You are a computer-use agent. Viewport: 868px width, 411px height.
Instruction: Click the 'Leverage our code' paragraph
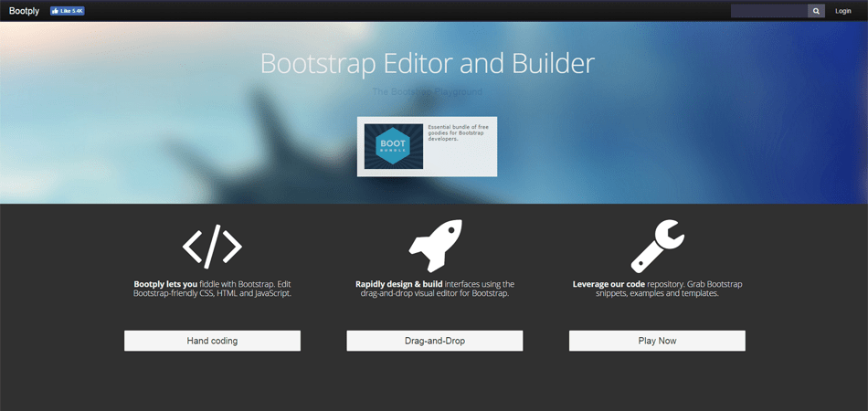657,289
